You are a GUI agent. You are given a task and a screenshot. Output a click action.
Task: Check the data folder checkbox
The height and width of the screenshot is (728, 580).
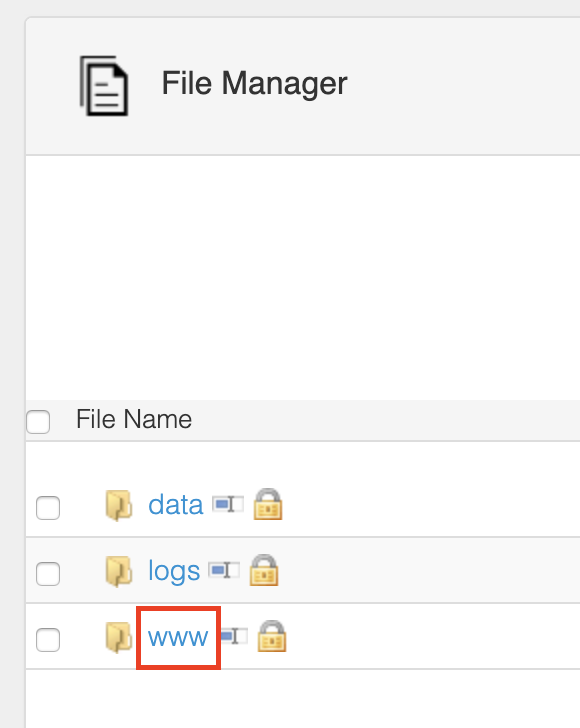pyautogui.click(x=48, y=508)
